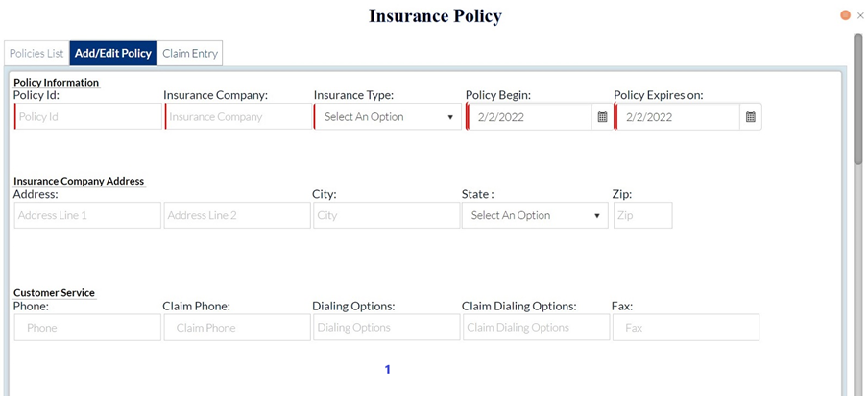Switch to the Policies List tab
The height and width of the screenshot is (396, 868).
36,54
